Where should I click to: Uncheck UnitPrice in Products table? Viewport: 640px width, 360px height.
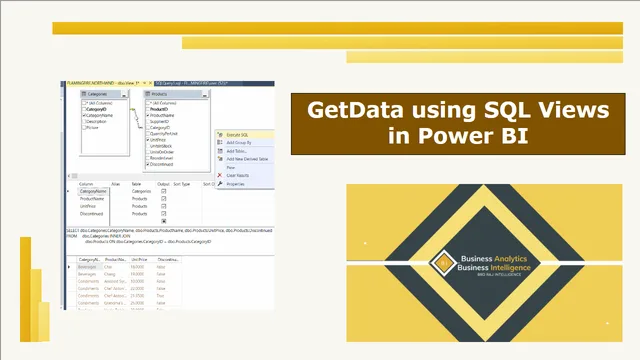click(x=148, y=140)
